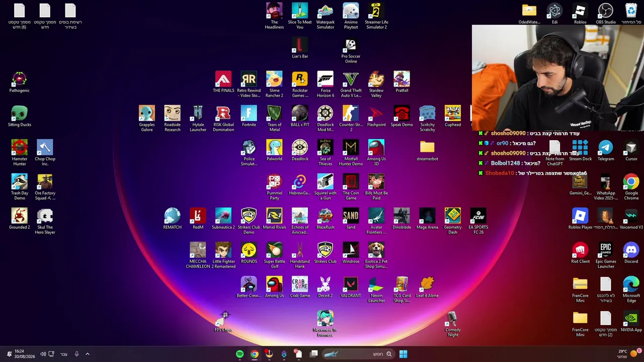Launch Sea of Thieves shortcut

click(x=326, y=153)
